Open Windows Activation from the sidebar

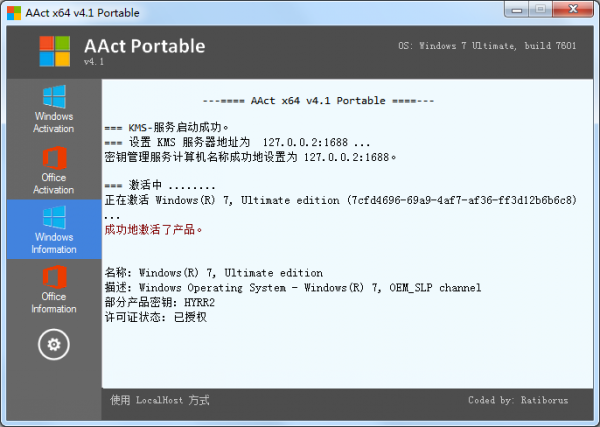click(x=54, y=109)
